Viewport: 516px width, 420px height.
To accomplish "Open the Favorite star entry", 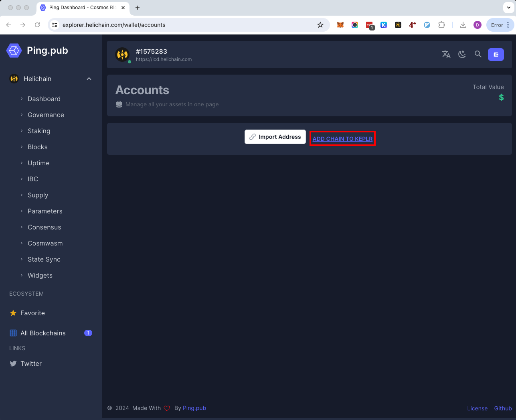I will pos(32,313).
